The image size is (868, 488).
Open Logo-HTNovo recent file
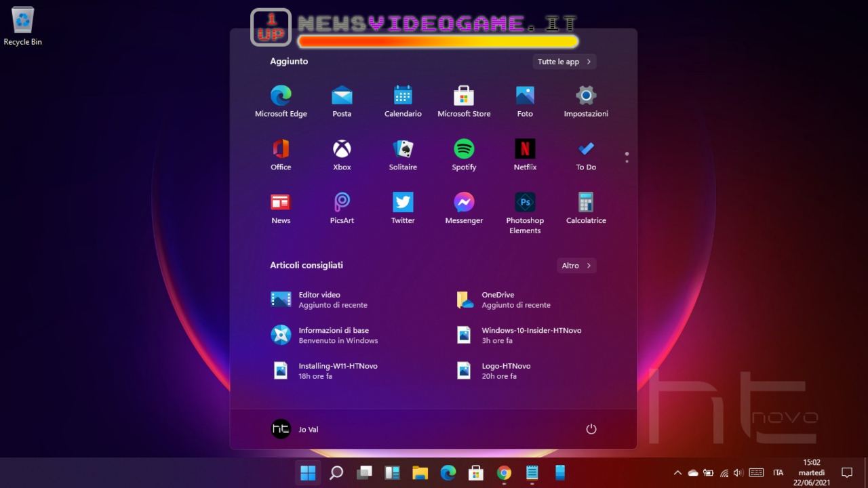coord(493,371)
